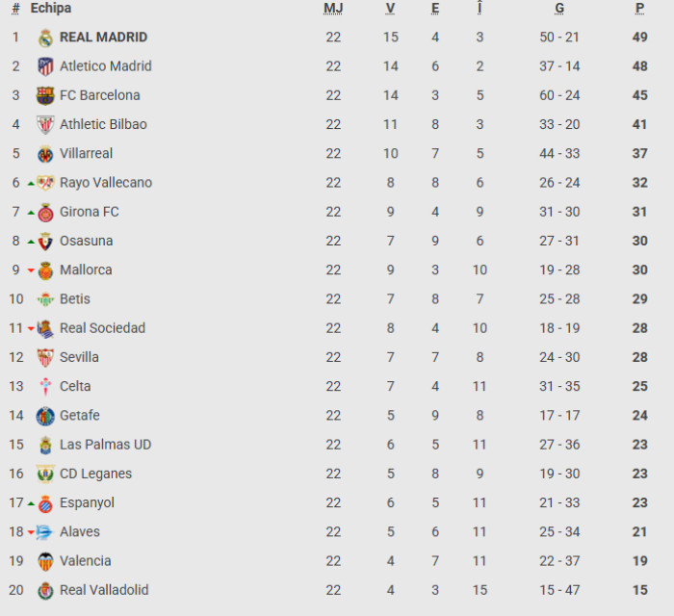Click the Getafe blue round badge
This screenshot has width=674, height=616.
coord(45,416)
